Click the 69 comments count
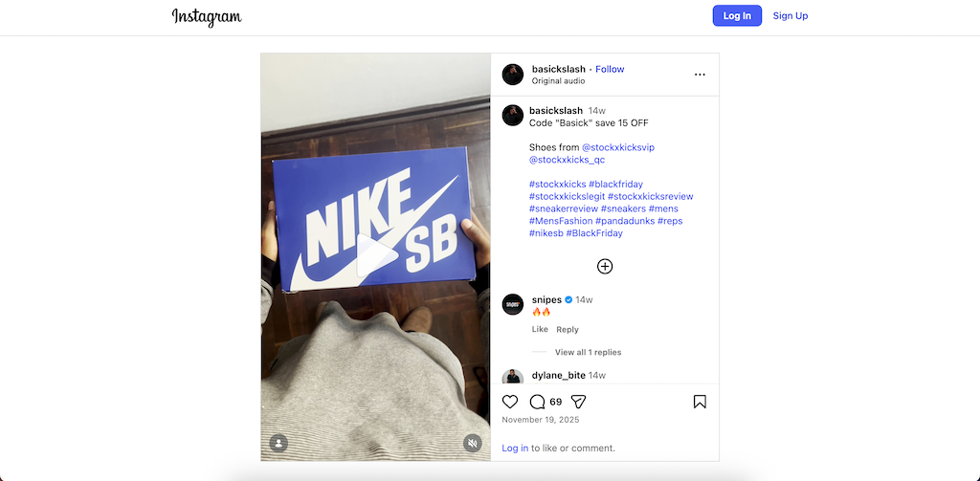980x481 pixels. (556, 402)
